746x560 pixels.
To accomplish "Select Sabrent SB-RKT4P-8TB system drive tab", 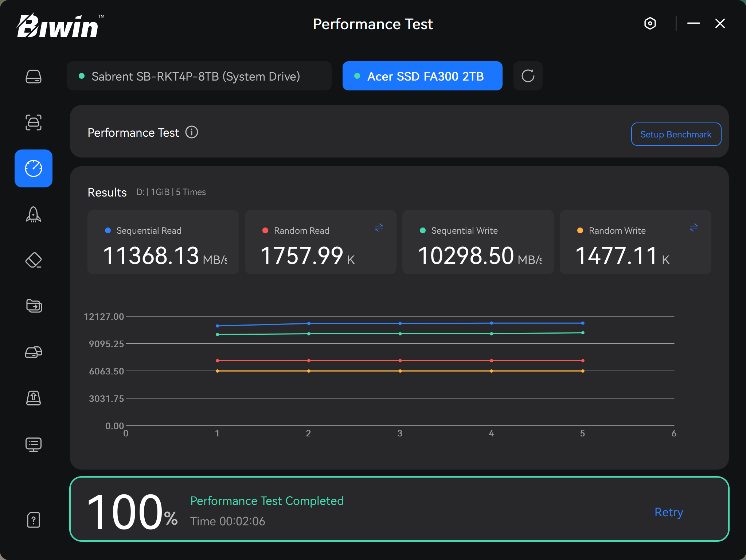I will [199, 76].
